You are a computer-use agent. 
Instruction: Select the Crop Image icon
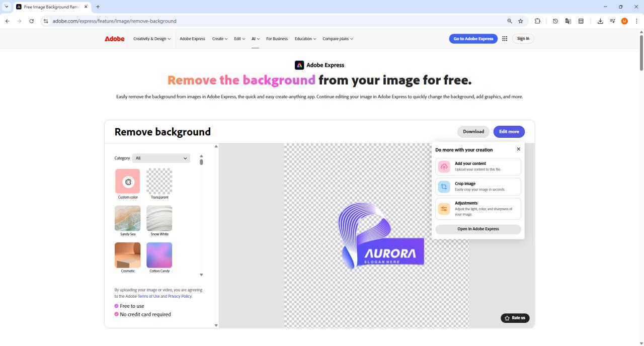pyautogui.click(x=444, y=186)
